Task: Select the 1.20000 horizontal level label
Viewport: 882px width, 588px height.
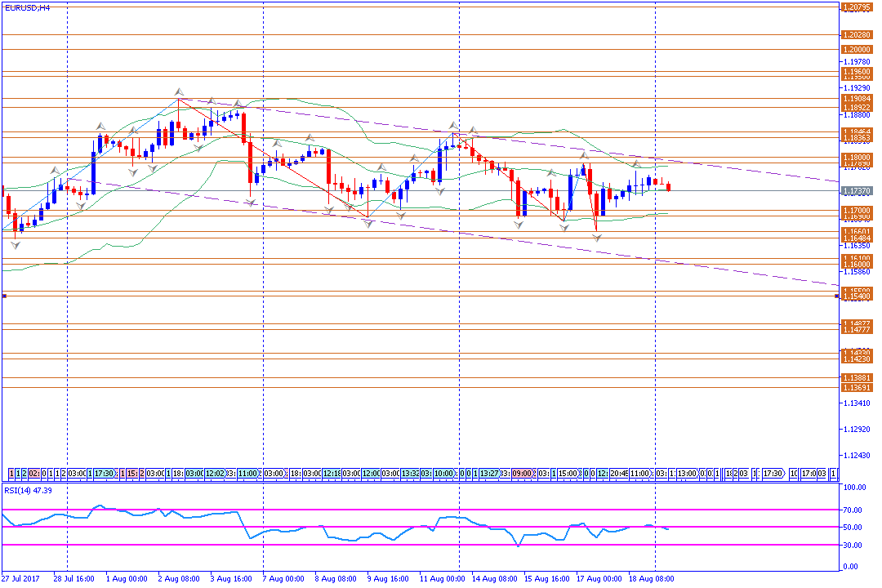Action: pos(856,50)
